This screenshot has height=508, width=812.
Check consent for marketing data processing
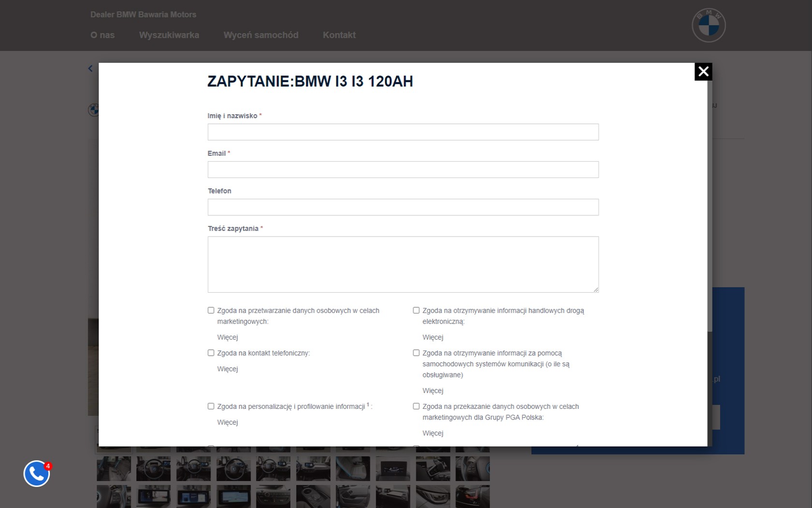tap(211, 311)
